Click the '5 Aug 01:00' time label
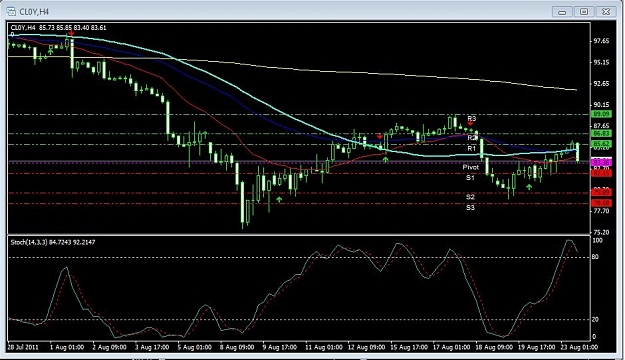The width and height of the screenshot is (625, 360). pyautogui.click(x=195, y=347)
